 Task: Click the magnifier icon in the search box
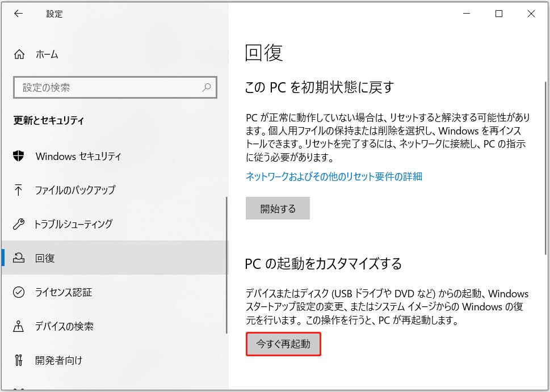coord(206,88)
